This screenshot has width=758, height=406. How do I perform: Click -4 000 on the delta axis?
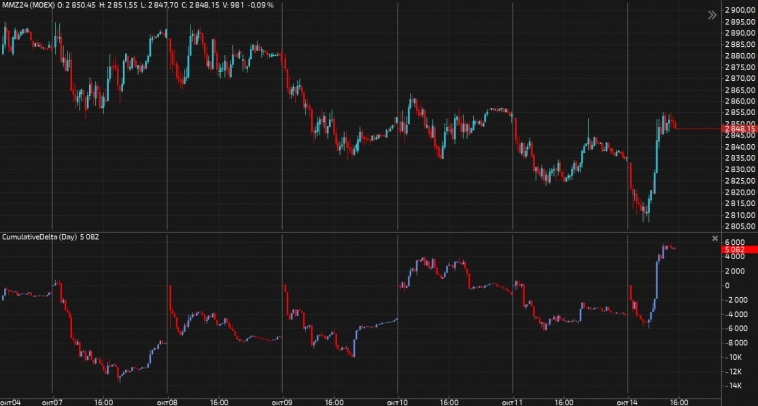(x=736, y=314)
